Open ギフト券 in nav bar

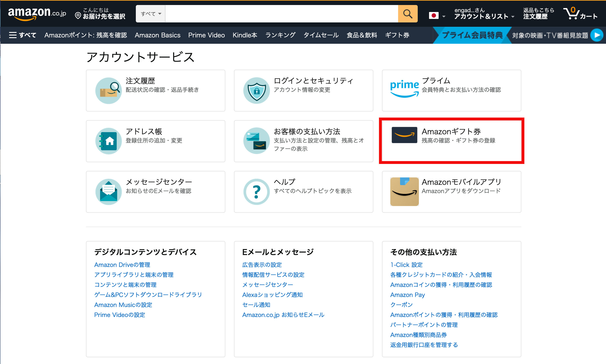point(397,35)
